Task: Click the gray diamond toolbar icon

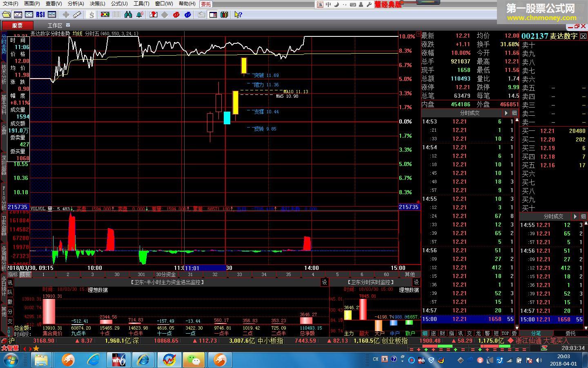Action: coord(165,15)
